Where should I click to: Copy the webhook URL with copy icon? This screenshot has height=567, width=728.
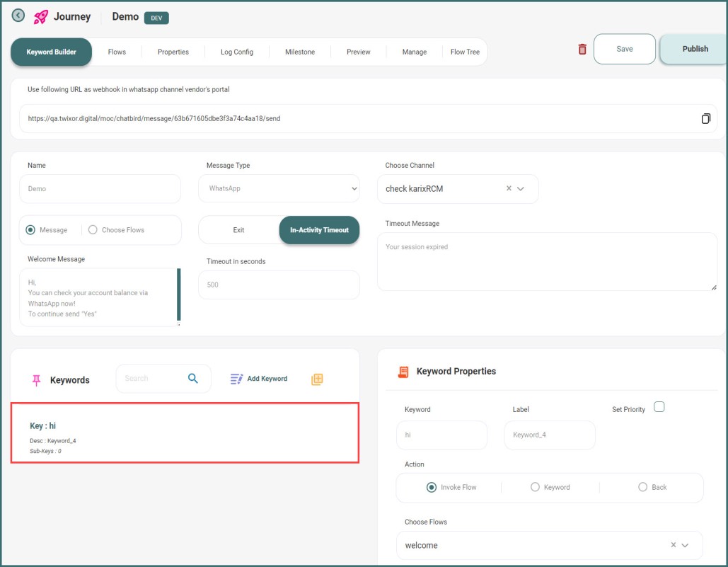(x=705, y=118)
